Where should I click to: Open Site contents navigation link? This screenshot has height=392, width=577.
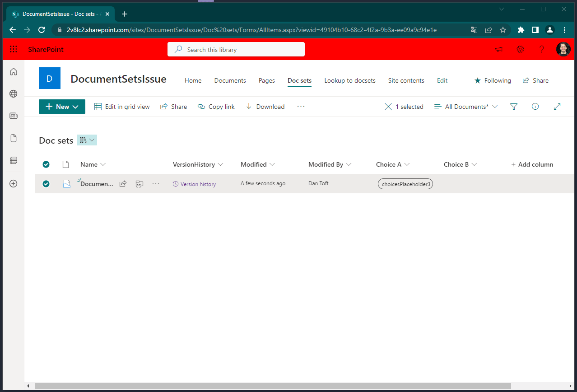click(406, 80)
